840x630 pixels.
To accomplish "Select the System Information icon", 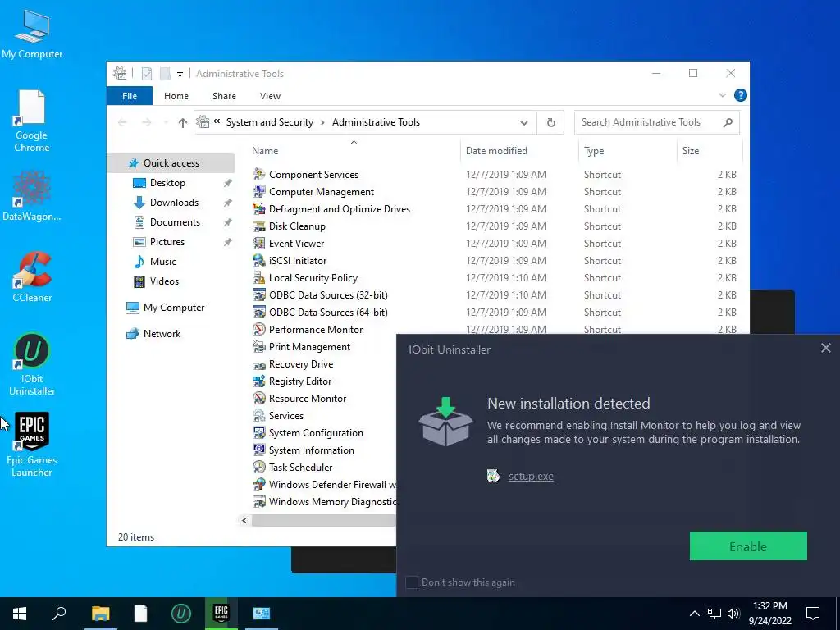I will (258, 450).
